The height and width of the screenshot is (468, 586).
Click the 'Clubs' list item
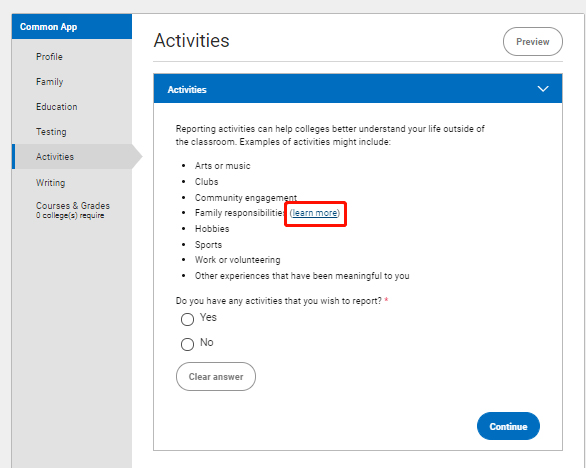point(206,182)
